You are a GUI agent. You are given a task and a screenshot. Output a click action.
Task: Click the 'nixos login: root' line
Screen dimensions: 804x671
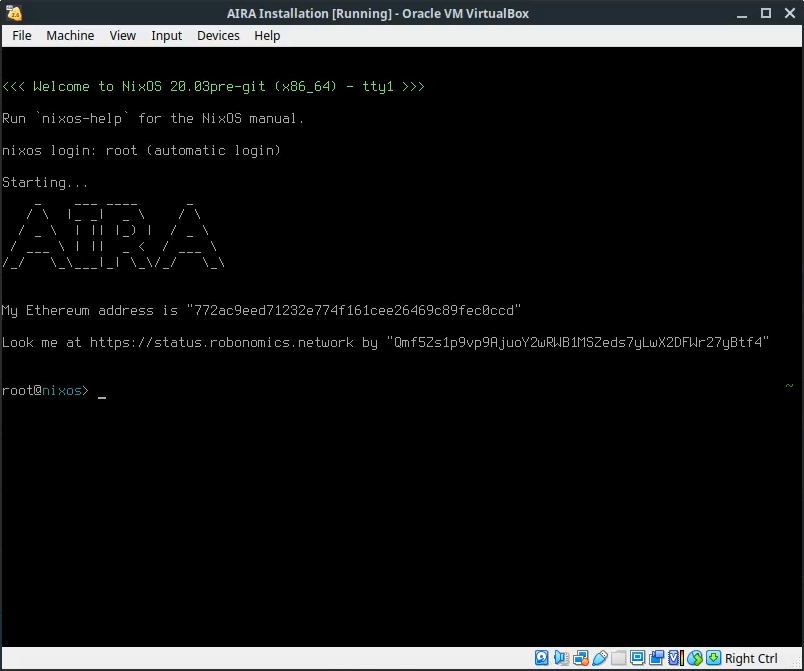click(142, 150)
